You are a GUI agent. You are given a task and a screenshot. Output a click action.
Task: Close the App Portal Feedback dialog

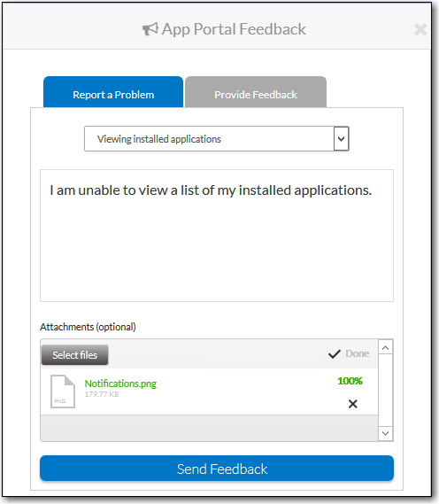[420, 29]
